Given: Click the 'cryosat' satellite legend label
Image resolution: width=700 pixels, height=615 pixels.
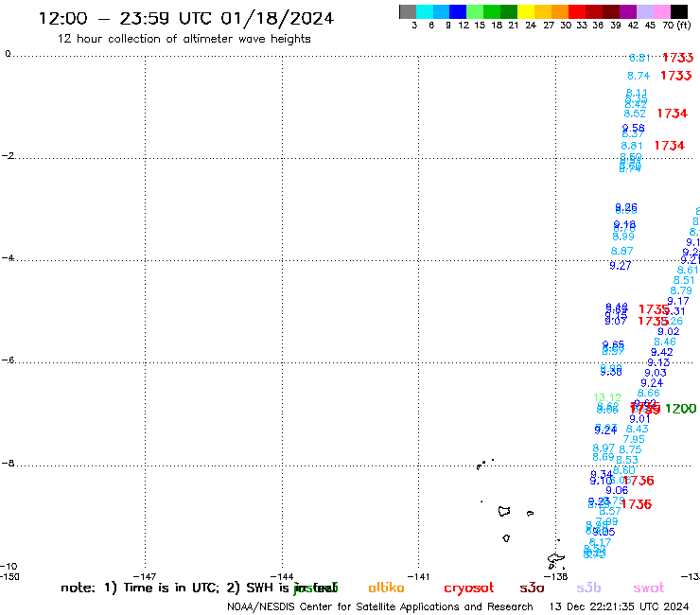Looking at the screenshot, I should (469, 588).
